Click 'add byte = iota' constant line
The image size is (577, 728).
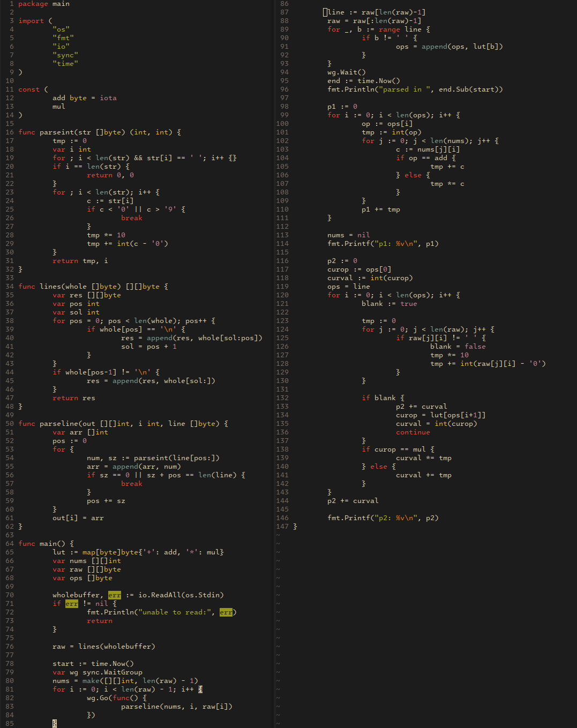85,98
